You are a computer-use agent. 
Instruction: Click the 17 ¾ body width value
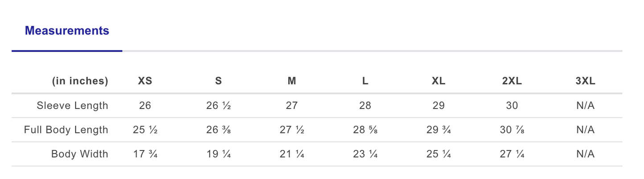click(x=145, y=154)
